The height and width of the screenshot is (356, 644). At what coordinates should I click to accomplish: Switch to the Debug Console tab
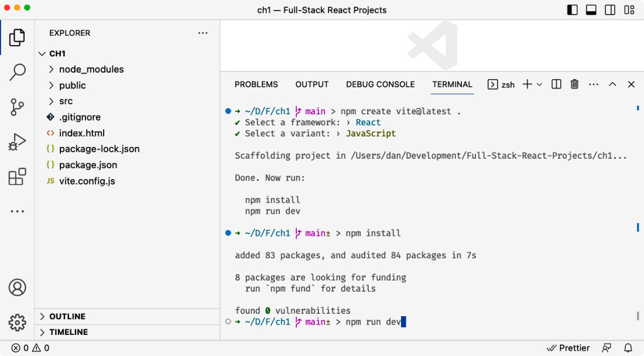click(381, 84)
